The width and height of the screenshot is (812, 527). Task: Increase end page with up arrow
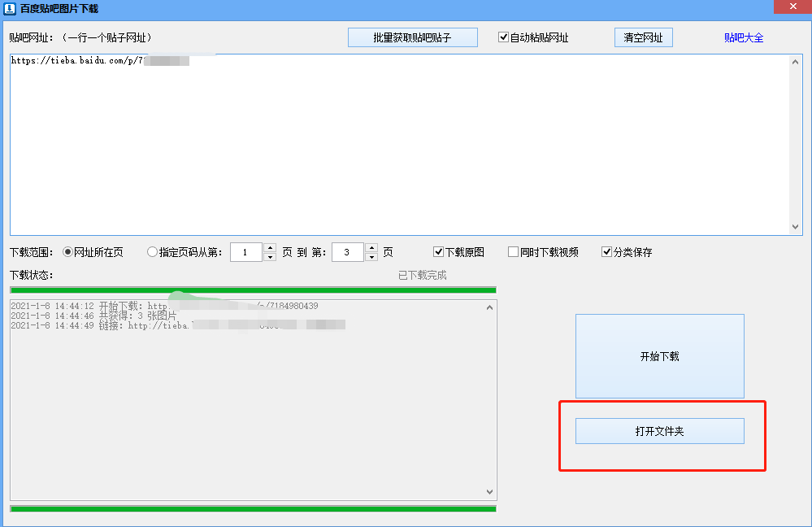[371, 248]
